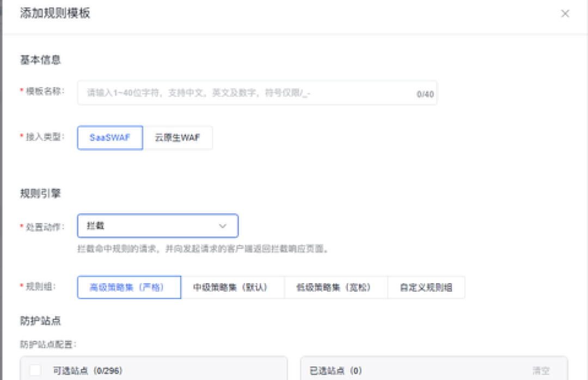Click the 防护站点配置 label
The height and width of the screenshot is (380, 588).
[48, 345]
